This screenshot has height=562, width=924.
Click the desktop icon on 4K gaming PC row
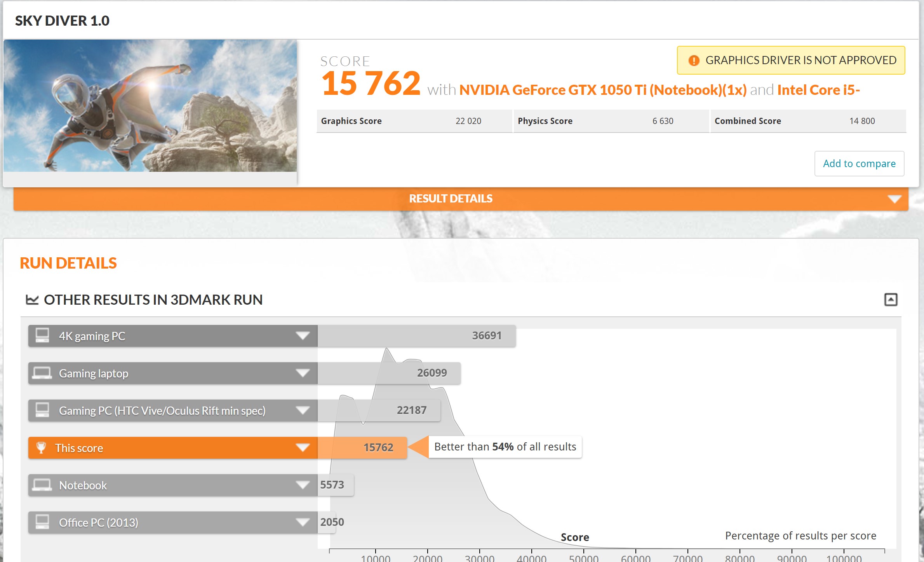[x=42, y=335]
